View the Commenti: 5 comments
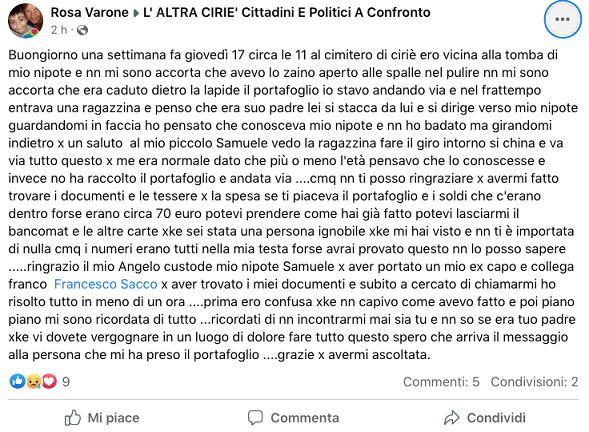 [441, 382]
